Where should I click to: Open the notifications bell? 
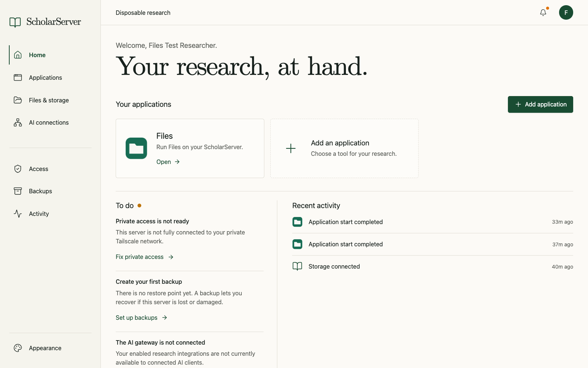click(543, 13)
